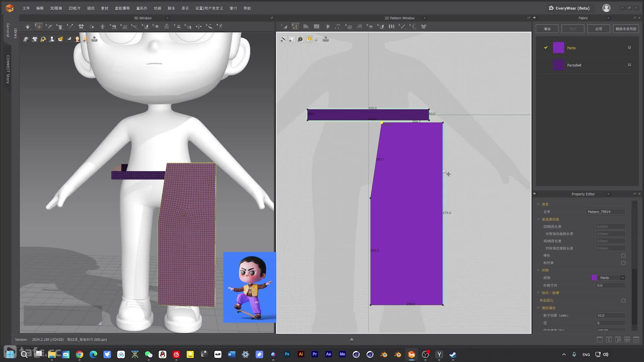
Task: Open Photoshop from the taskbar
Action: pos(287,354)
